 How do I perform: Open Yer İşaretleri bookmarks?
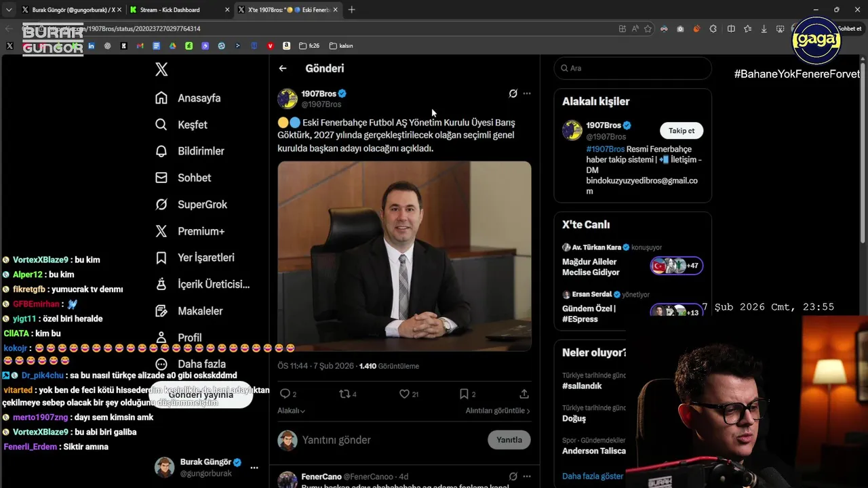[195, 258]
